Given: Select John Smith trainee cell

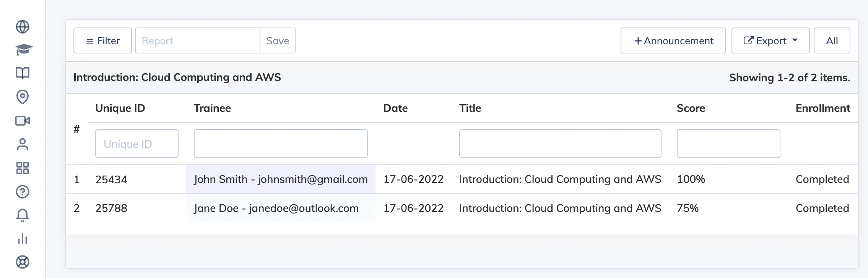Looking at the screenshot, I should 281,179.
